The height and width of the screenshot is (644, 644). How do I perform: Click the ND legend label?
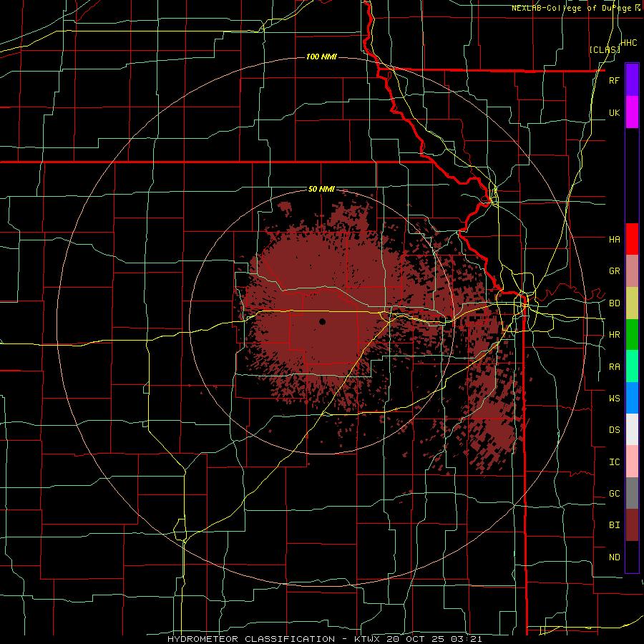[614, 557]
